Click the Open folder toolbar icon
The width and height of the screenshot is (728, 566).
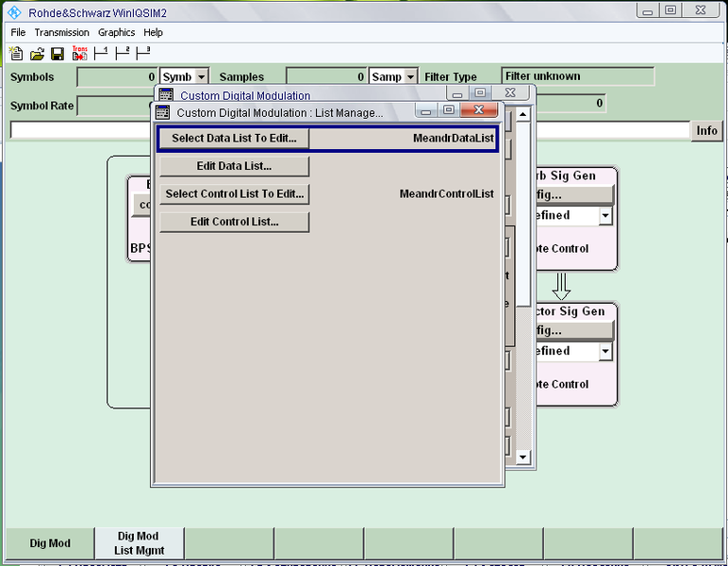point(38,54)
